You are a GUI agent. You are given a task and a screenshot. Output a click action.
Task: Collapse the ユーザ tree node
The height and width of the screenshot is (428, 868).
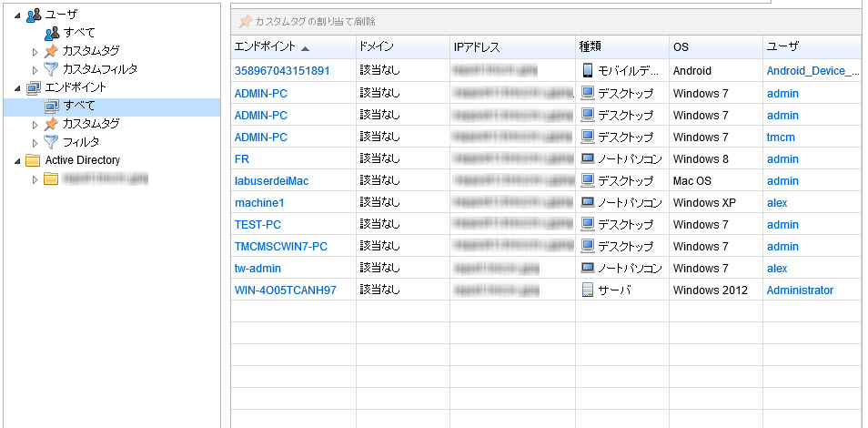[17, 15]
